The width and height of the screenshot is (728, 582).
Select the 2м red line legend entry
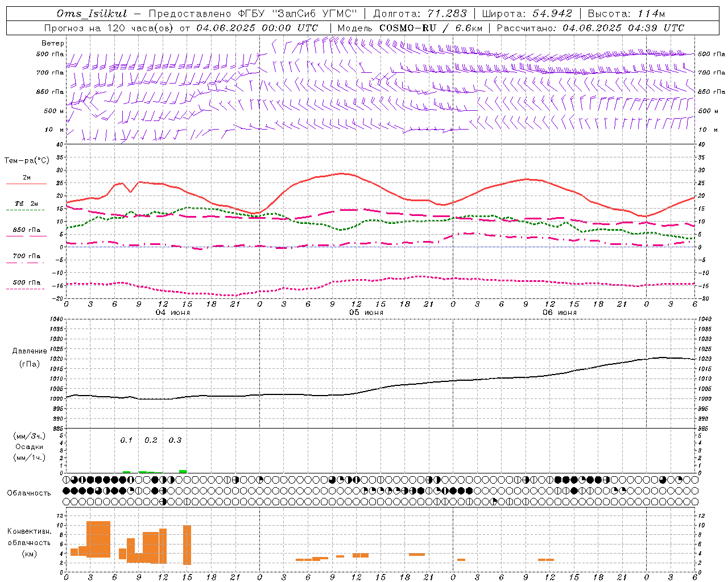click(26, 180)
